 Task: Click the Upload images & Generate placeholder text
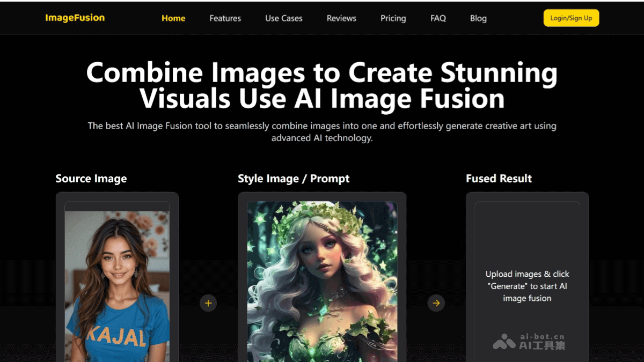tap(527, 286)
